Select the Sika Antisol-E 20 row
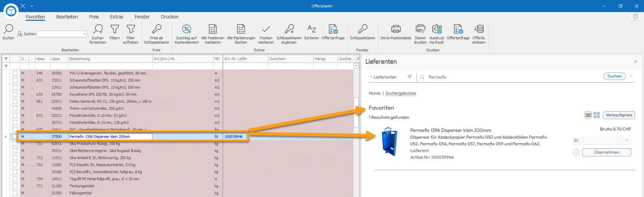Screen dimensions: 644x197 click(x=178, y=158)
